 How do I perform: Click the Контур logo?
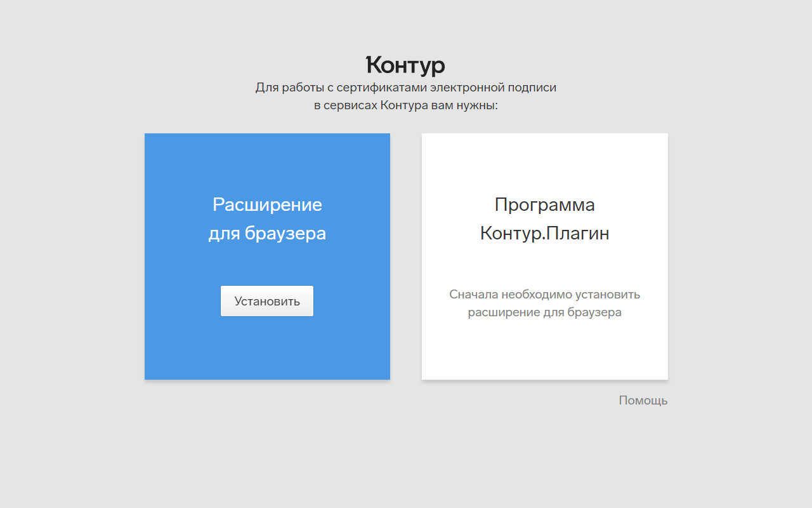coord(405,64)
